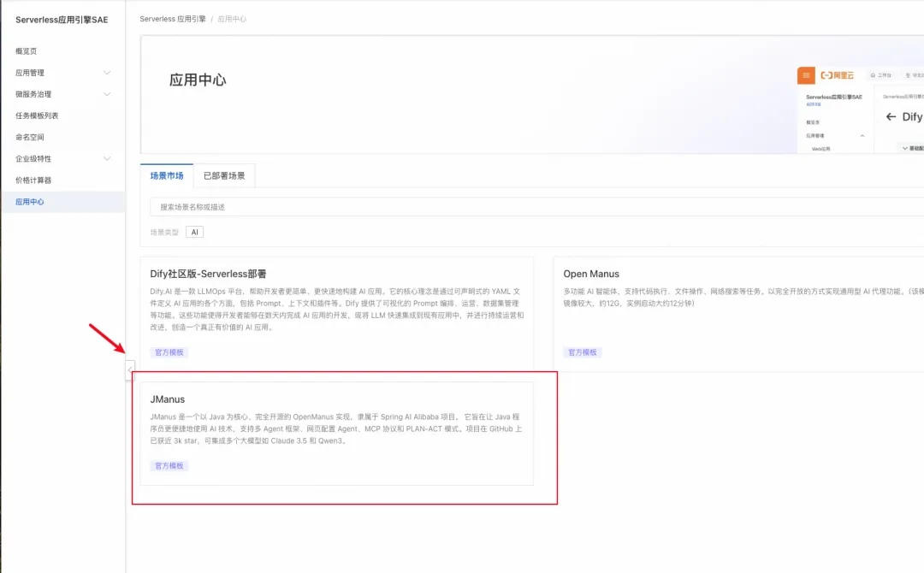924x573 pixels.
Task: Click 官方模板 tag on Dify card
Action: click(169, 352)
